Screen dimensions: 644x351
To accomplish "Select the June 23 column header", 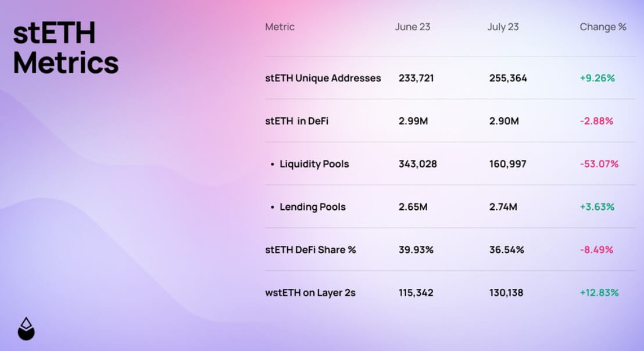I will tap(413, 27).
